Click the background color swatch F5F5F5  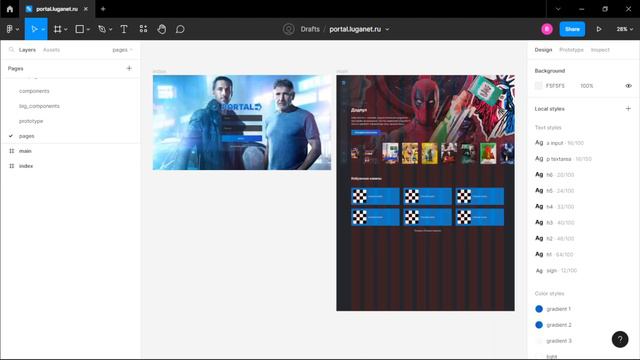[539, 86]
